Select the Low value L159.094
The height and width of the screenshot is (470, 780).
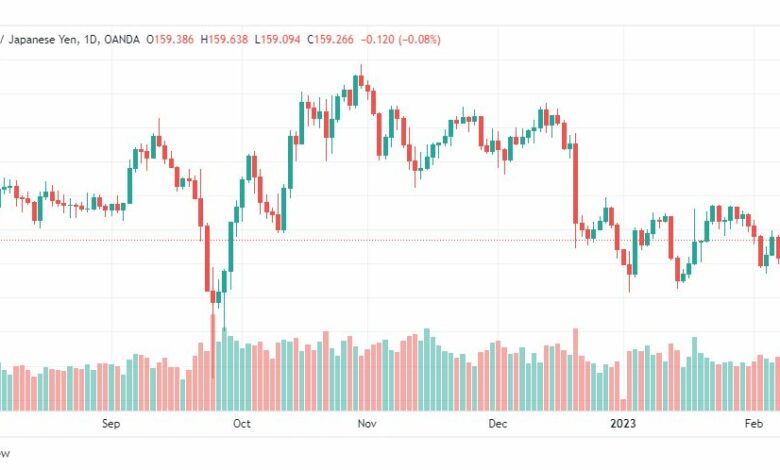click(277, 39)
